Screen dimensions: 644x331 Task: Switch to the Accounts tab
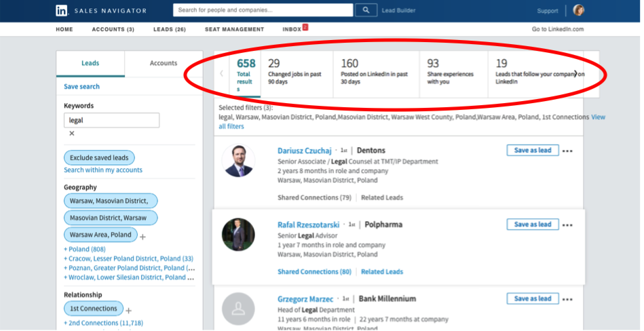tap(164, 63)
